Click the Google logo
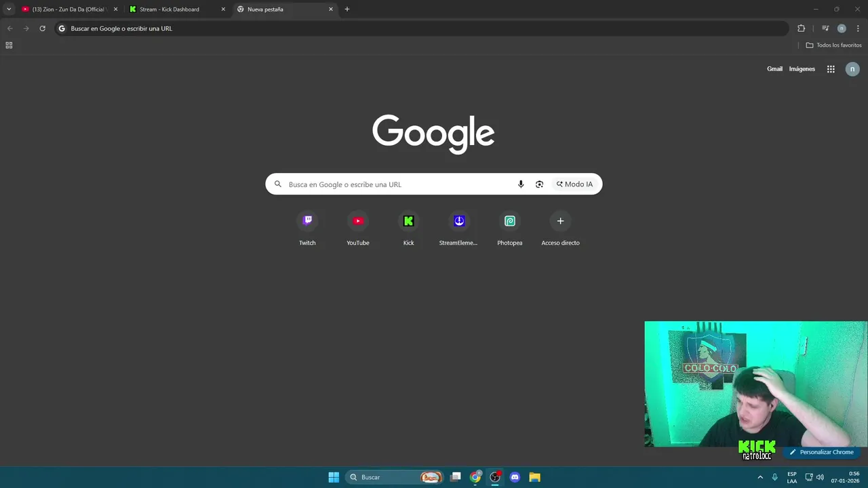Screen dimensions: 868x488 (433, 134)
